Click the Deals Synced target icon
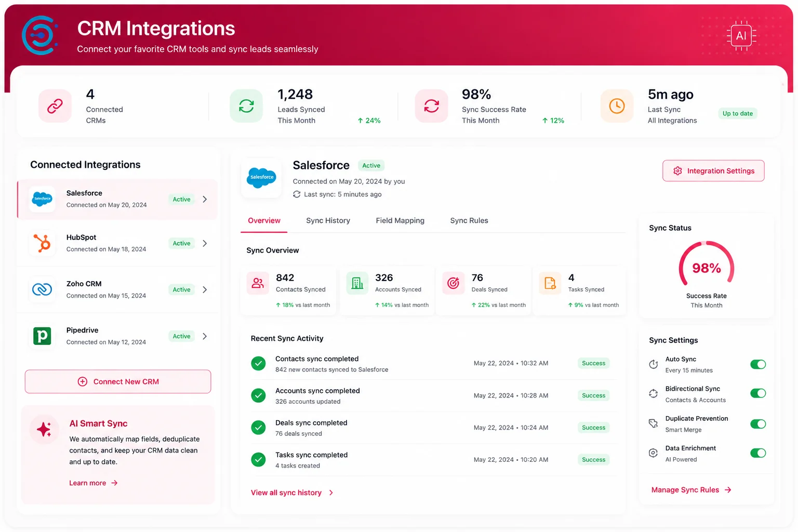This screenshot has width=798, height=532. pos(454,283)
